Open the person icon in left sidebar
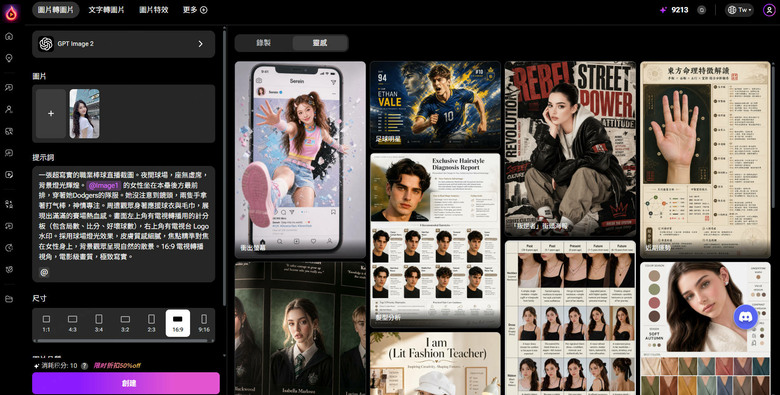The image size is (780, 395). tap(9, 109)
